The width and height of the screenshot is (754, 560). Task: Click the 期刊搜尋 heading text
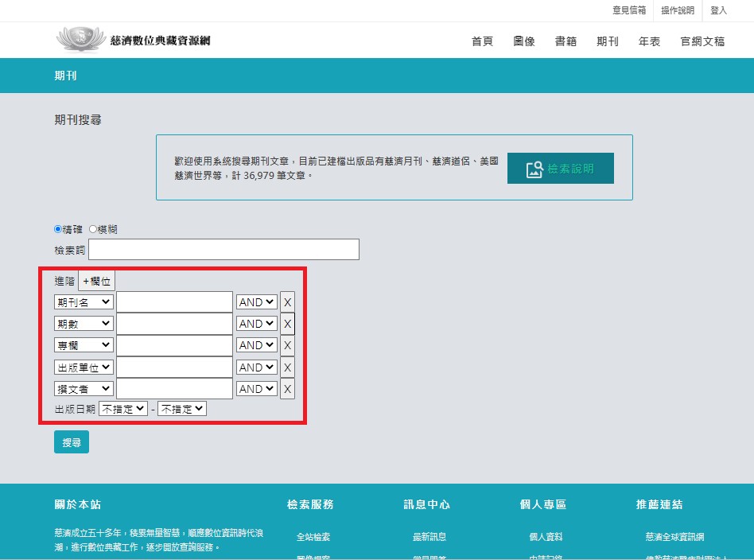pos(78,120)
